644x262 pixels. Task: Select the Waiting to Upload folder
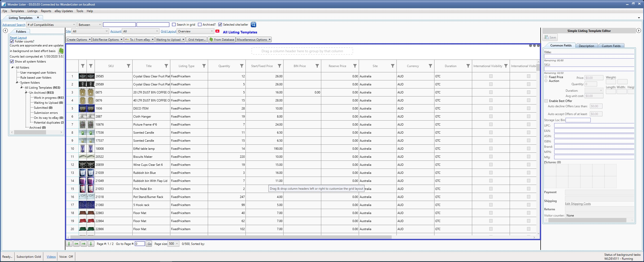(x=48, y=103)
